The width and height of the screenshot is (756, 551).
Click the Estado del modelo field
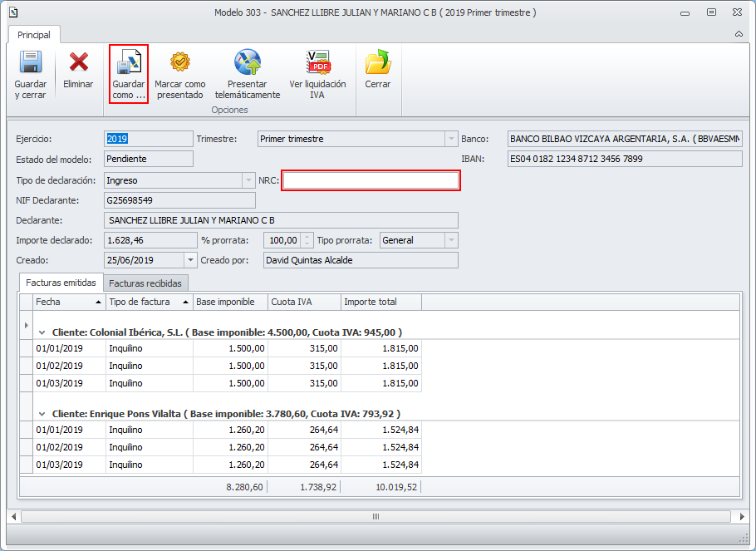pos(149,159)
